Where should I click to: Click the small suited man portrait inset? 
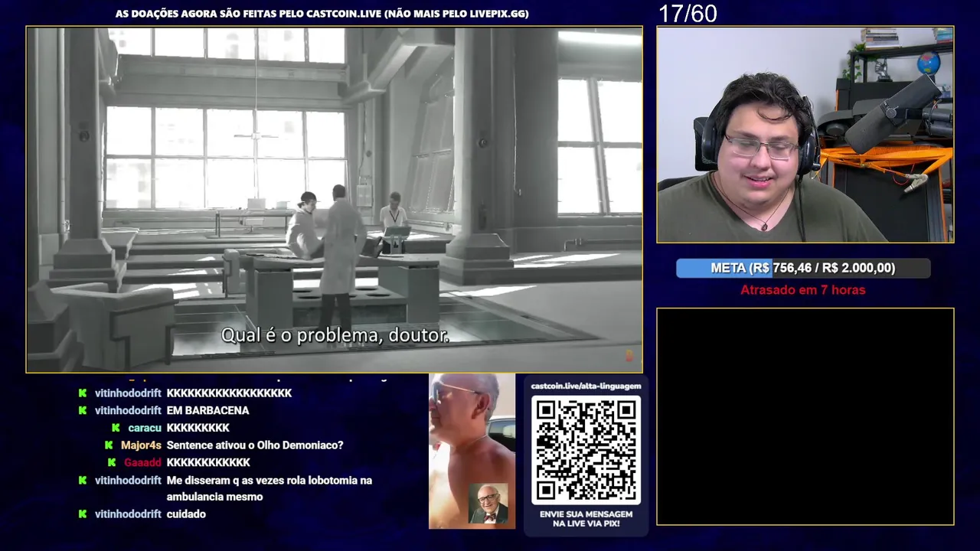tap(488, 503)
